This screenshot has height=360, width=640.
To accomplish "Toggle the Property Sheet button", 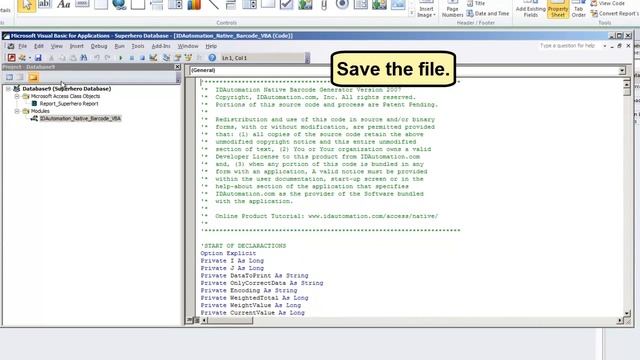I will [x=558, y=9].
